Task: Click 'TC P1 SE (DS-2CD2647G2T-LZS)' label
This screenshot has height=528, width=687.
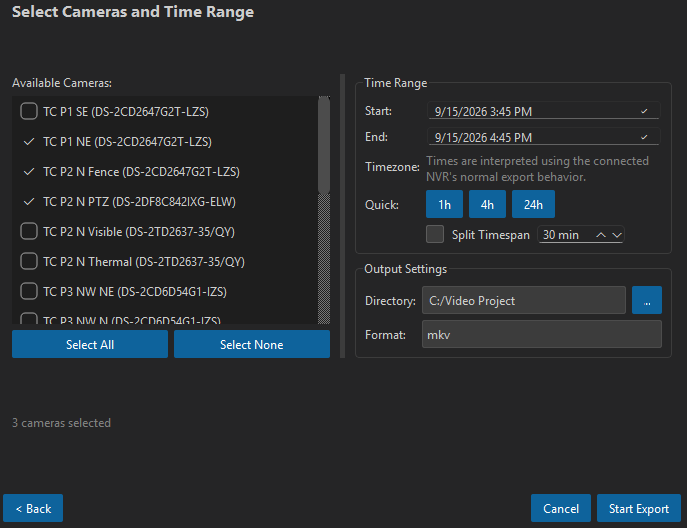Action: click(x=126, y=112)
